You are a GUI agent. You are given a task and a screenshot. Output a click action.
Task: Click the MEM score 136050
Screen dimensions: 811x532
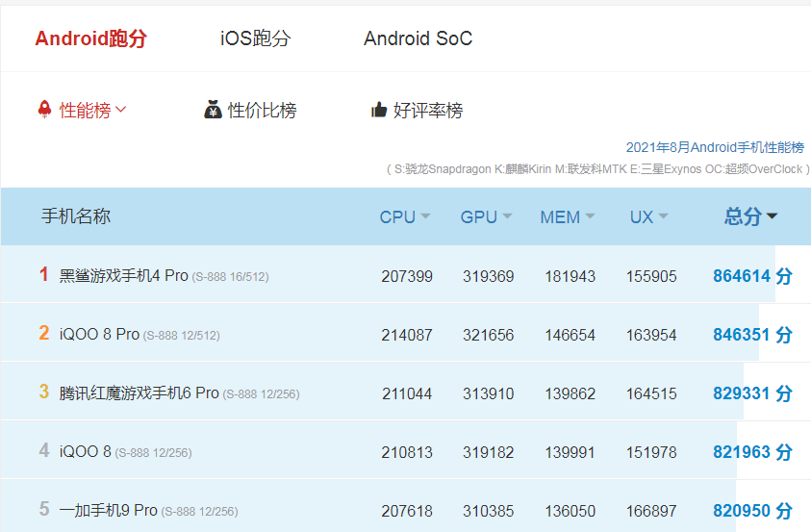coord(570,512)
